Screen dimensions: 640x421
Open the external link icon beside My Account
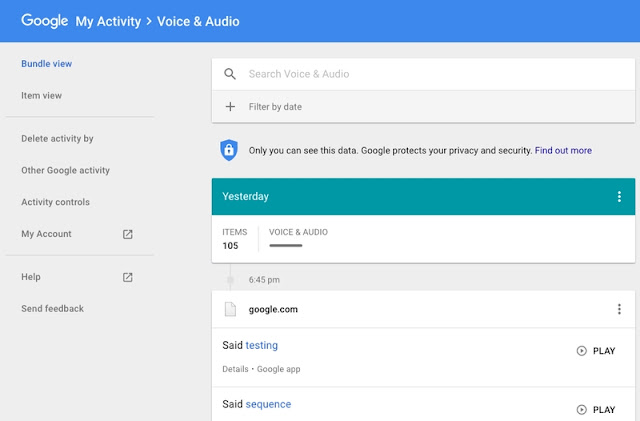(128, 234)
